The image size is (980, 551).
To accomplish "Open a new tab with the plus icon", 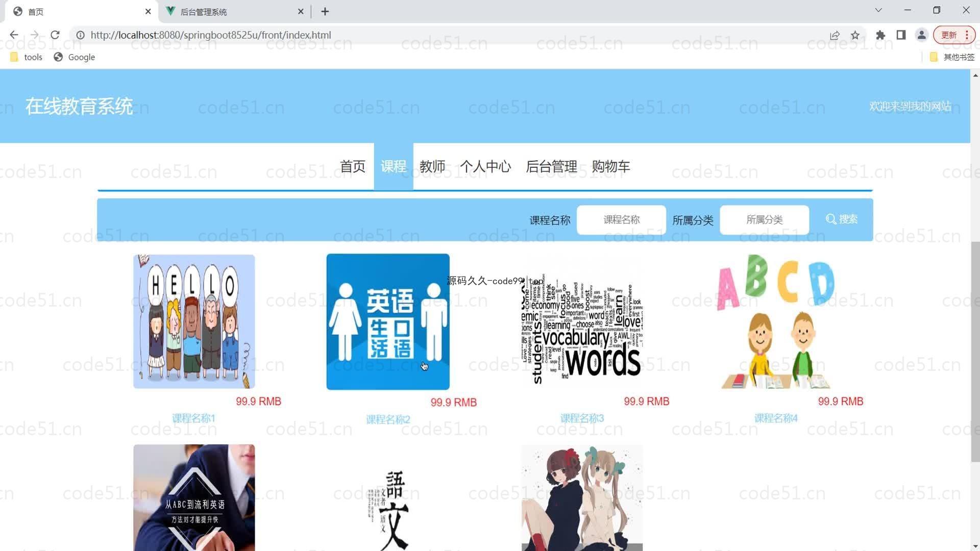I will 325,11.
